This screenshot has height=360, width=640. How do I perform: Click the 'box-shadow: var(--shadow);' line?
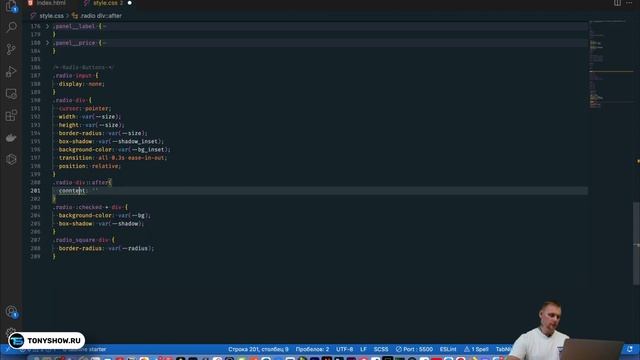(x=101, y=224)
